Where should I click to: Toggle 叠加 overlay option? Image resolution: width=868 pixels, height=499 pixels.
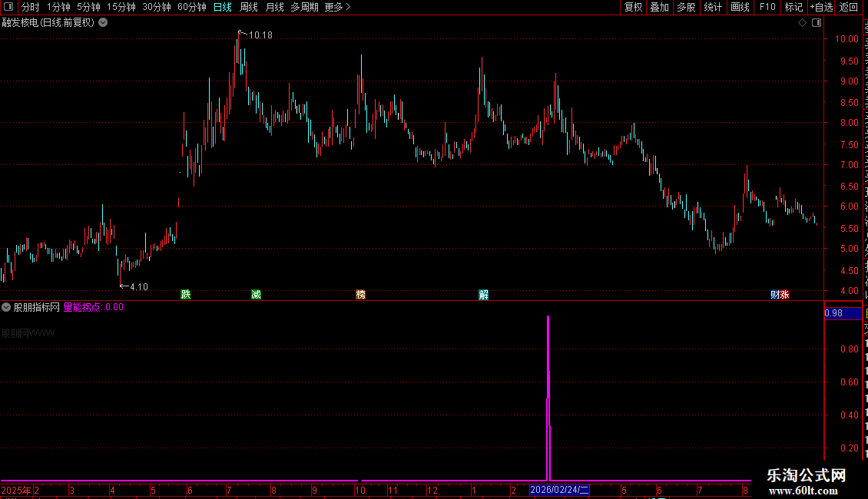659,7
